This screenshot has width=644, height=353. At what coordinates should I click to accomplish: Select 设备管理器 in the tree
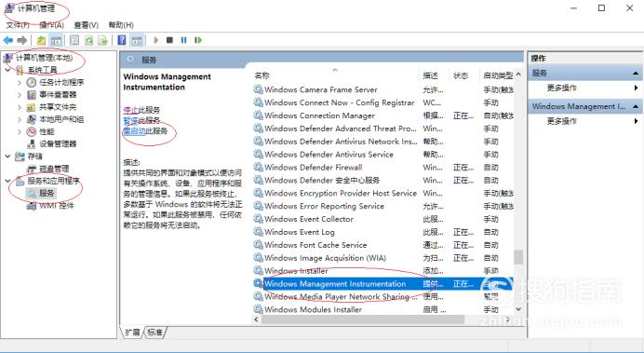click(58, 143)
